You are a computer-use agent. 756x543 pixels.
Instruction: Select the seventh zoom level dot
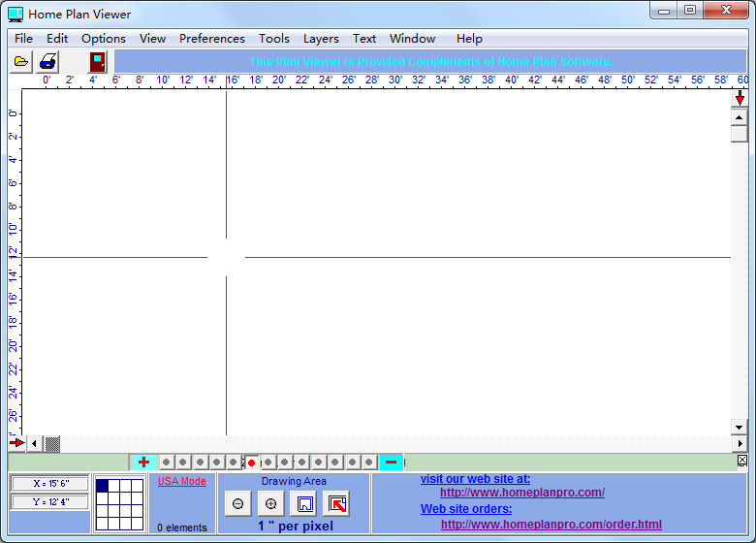pyautogui.click(x=268, y=463)
